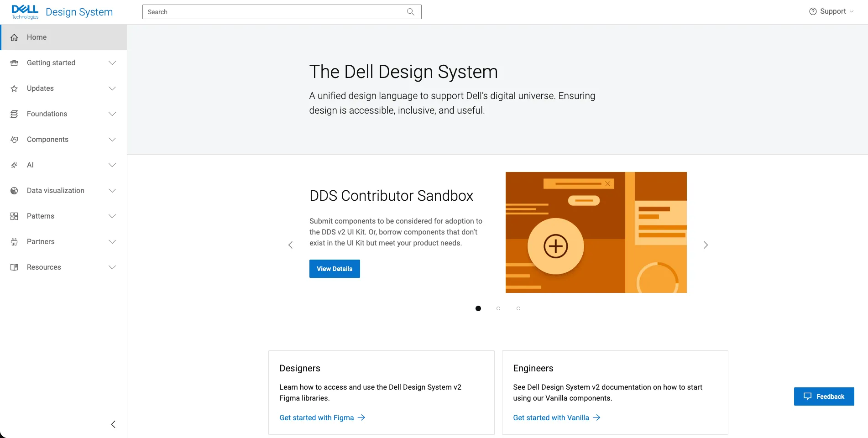
Task: Click the Dell Technologies logo
Action: click(x=25, y=12)
